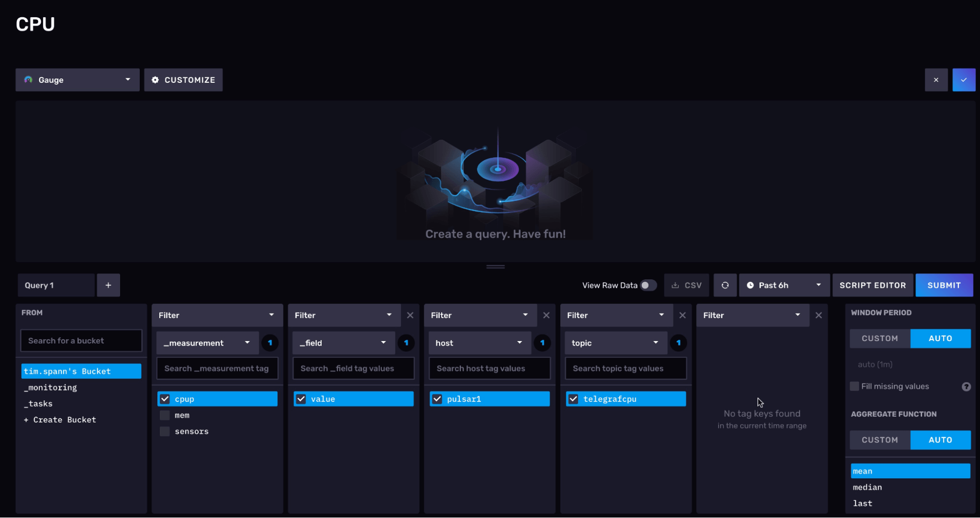Toggle View Raw Data

[648, 285]
